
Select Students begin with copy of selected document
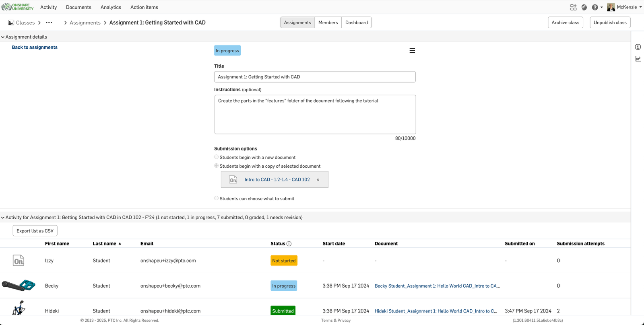(x=217, y=166)
